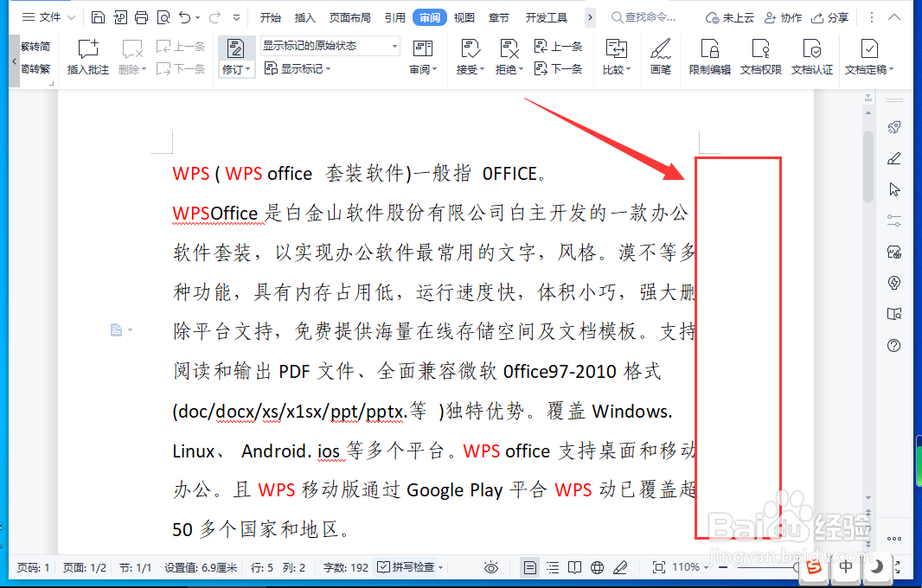
Task: Click the three dots at sidebar bottom
Action: coord(893,538)
